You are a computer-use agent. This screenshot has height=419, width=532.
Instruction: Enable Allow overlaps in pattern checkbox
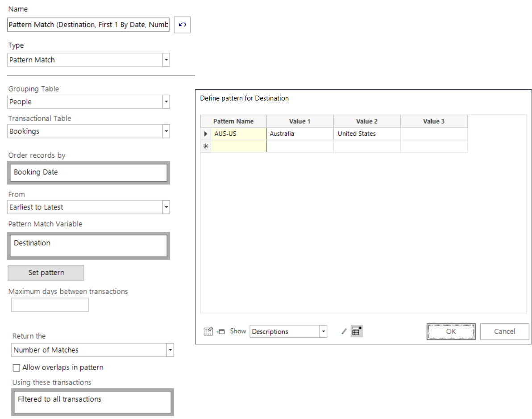16,368
